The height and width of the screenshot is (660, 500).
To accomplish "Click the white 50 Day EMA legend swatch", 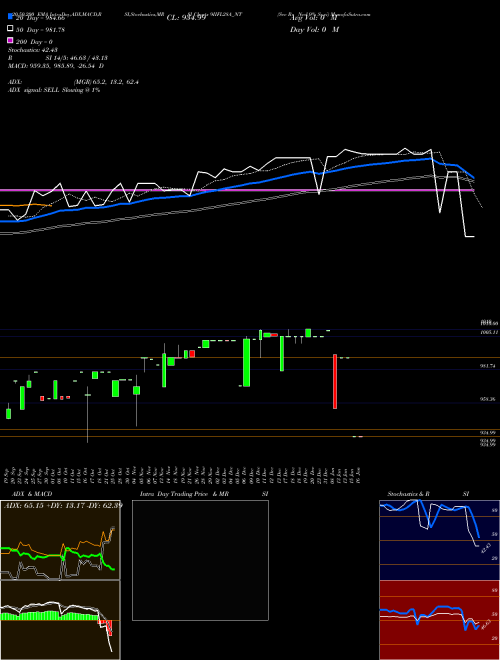I will point(10,29).
